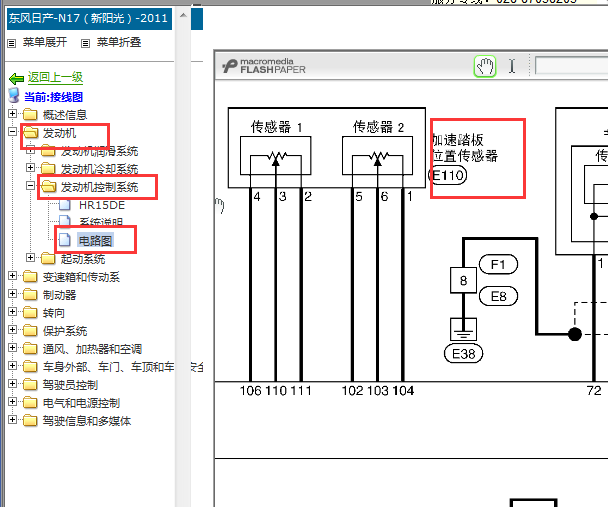Select the 通风、加热器和空调 folder label
This screenshot has width=608, height=507.
click(92, 349)
